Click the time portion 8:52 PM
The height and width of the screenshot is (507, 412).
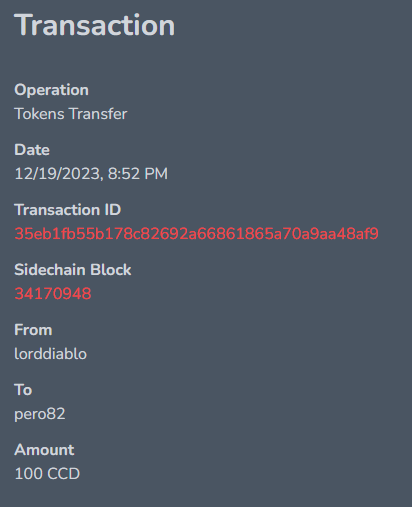pos(138,174)
